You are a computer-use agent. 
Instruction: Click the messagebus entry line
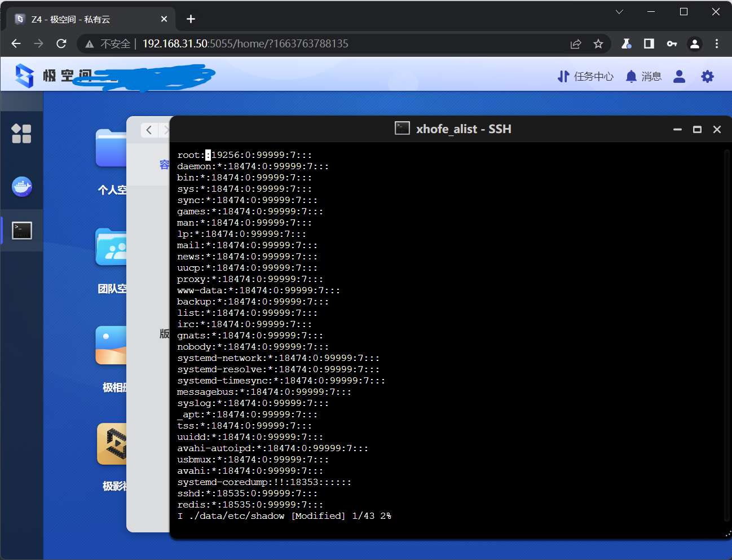pos(264,392)
